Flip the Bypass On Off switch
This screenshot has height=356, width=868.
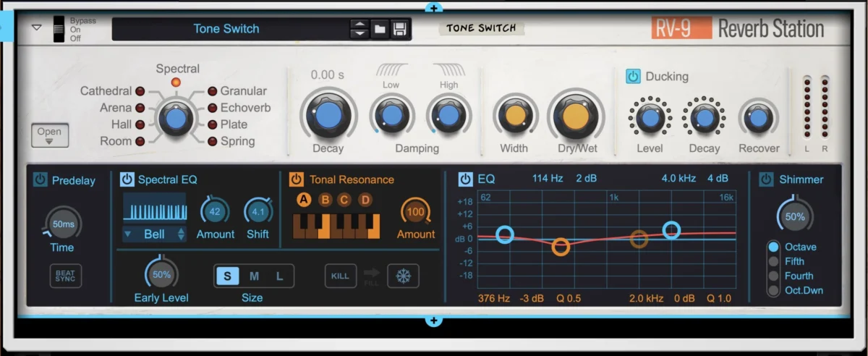tap(58, 29)
